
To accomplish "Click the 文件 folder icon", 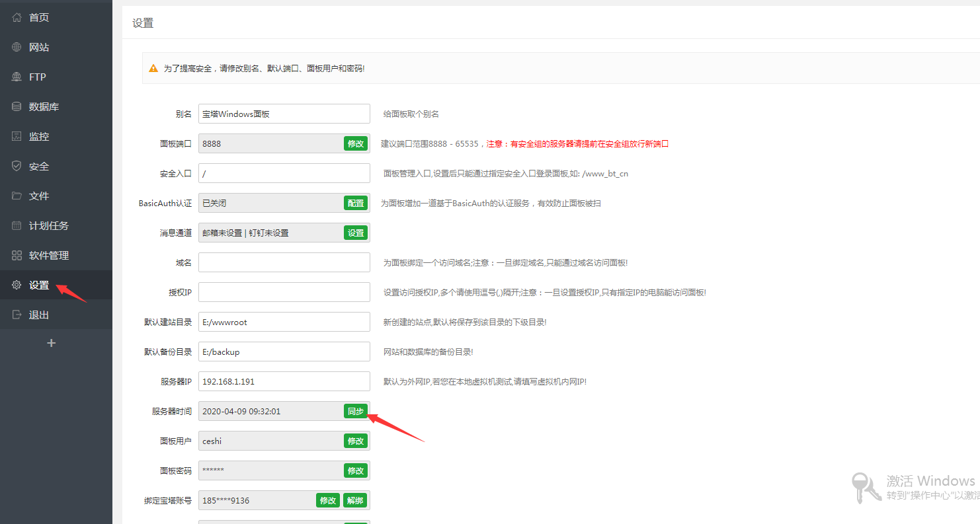I will [x=17, y=196].
